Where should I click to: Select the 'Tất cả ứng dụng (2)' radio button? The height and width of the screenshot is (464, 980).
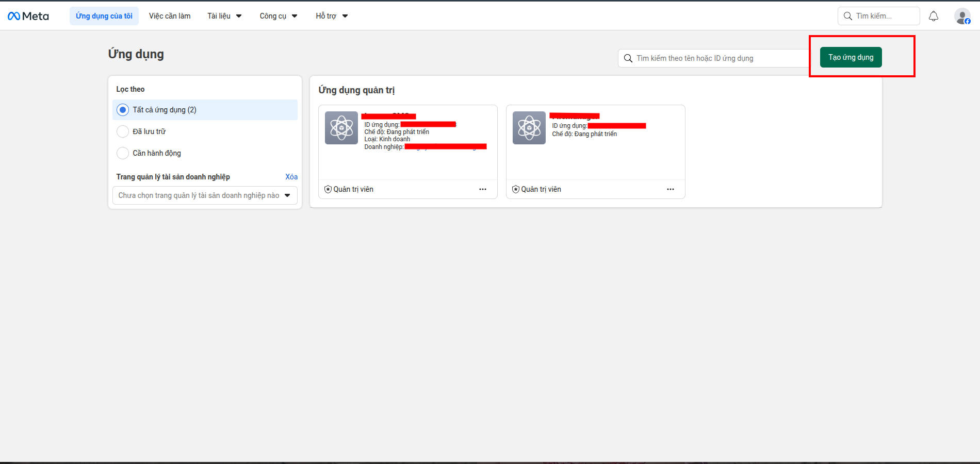pos(123,110)
